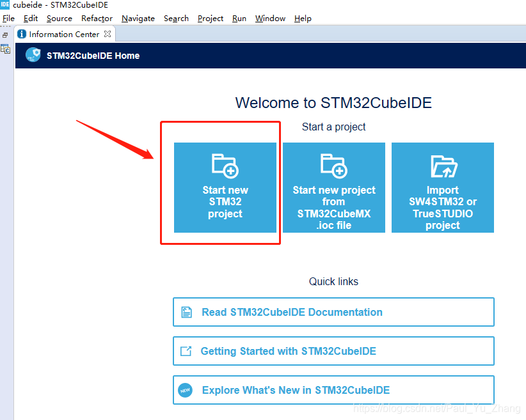Click the STM32CubeIDE Home logo icon
This screenshot has height=420, width=526.
coord(33,55)
